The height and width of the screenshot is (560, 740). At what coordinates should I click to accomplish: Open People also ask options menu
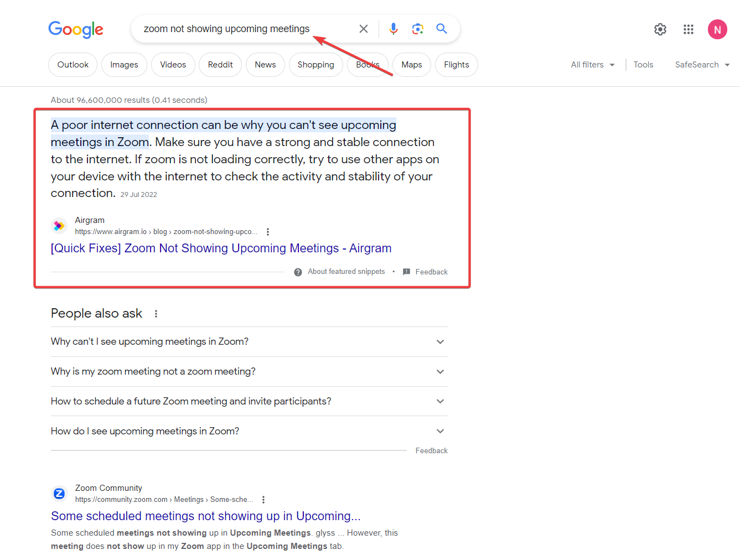[x=156, y=314]
